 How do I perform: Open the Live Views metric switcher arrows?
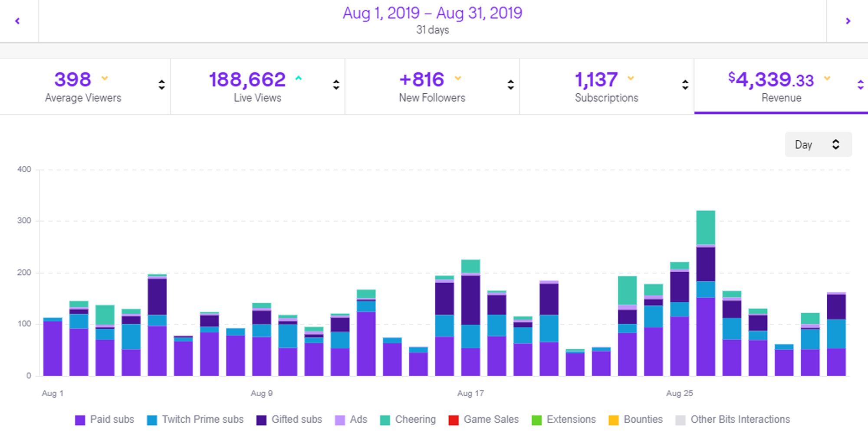pyautogui.click(x=336, y=85)
